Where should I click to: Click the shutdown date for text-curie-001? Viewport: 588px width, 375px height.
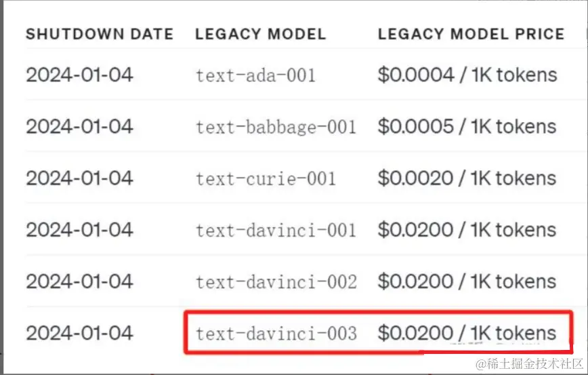pos(79,178)
